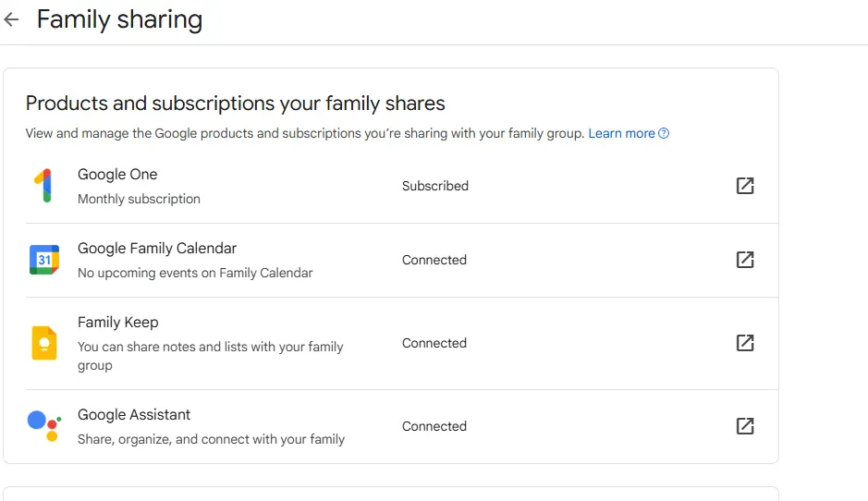The width and height of the screenshot is (868, 501).
Task: Select the Google Assistant title
Action: (x=134, y=415)
